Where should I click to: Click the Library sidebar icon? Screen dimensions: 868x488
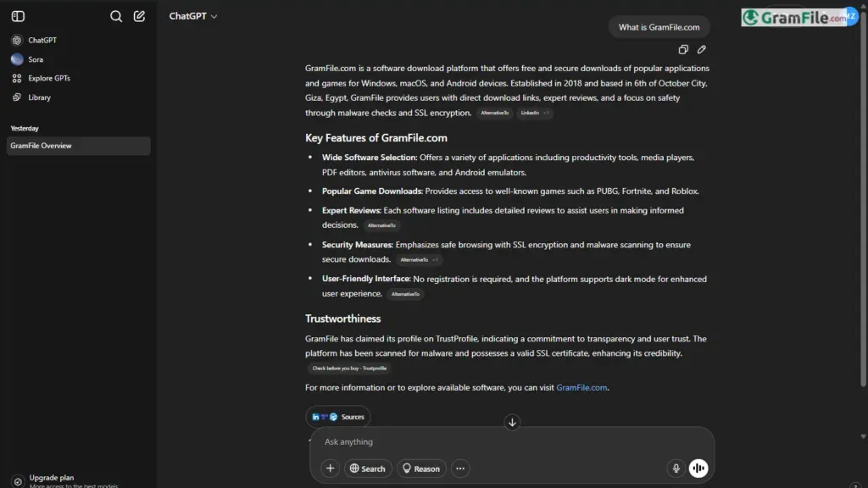click(x=17, y=97)
